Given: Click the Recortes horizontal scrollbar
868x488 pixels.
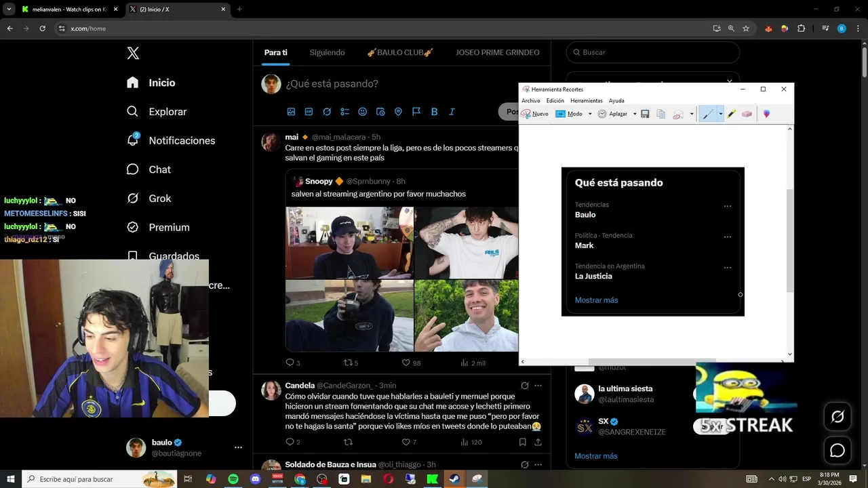Looking at the screenshot, I should coord(652,361).
